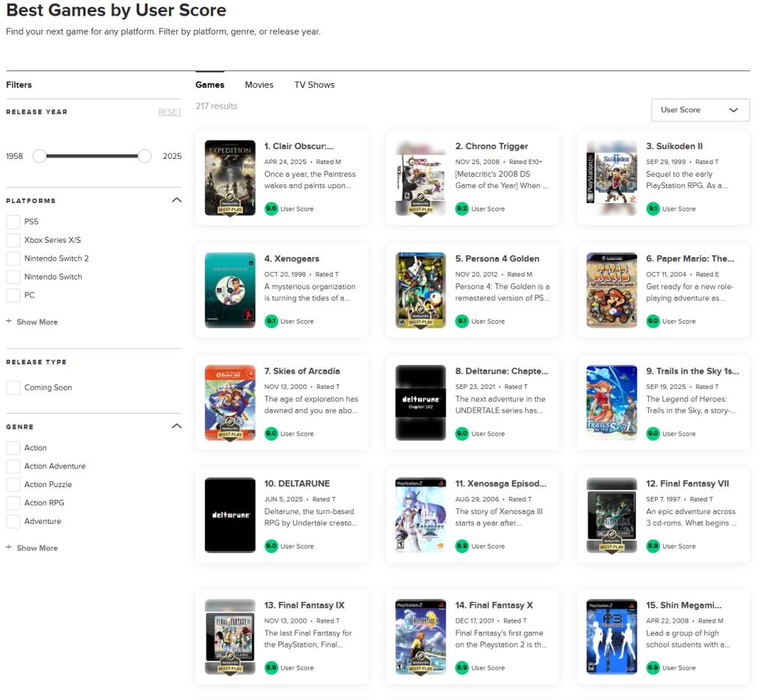
Task: Click the score badge on DELTARUNE card
Action: (271, 546)
